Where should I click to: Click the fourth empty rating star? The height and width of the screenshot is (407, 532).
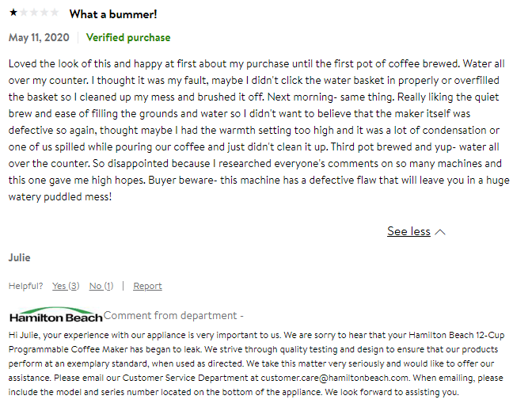[x=44, y=13]
